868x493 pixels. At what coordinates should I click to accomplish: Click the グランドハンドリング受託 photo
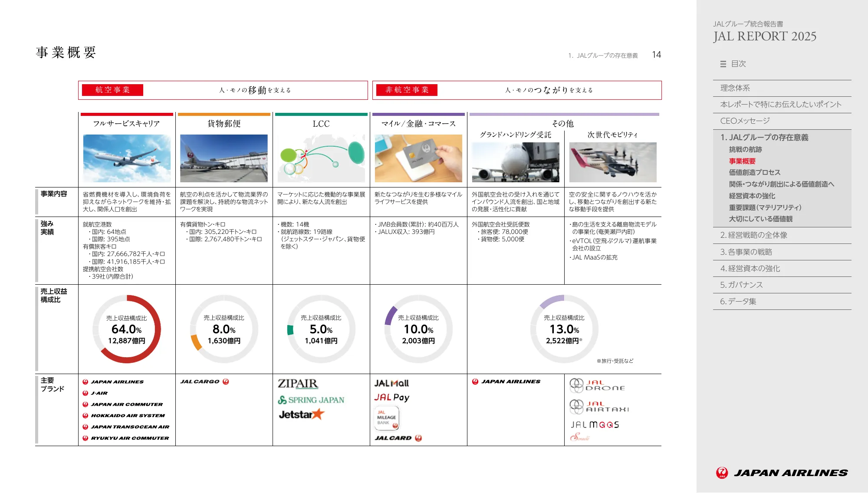pyautogui.click(x=516, y=162)
